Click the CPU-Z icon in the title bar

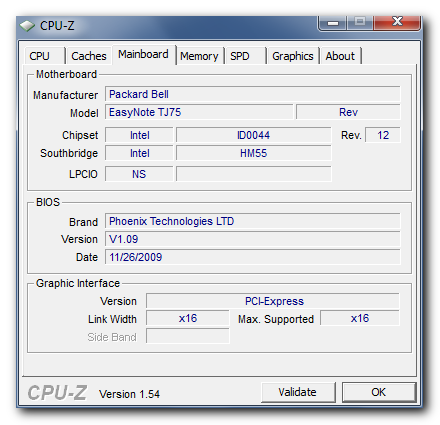point(27,26)
